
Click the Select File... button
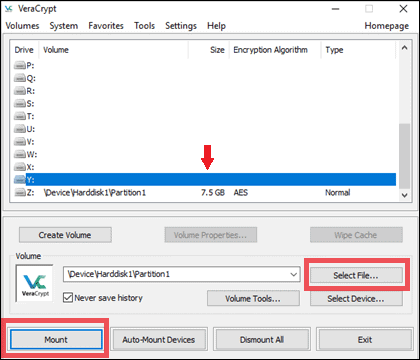click(x=356, y=276)
